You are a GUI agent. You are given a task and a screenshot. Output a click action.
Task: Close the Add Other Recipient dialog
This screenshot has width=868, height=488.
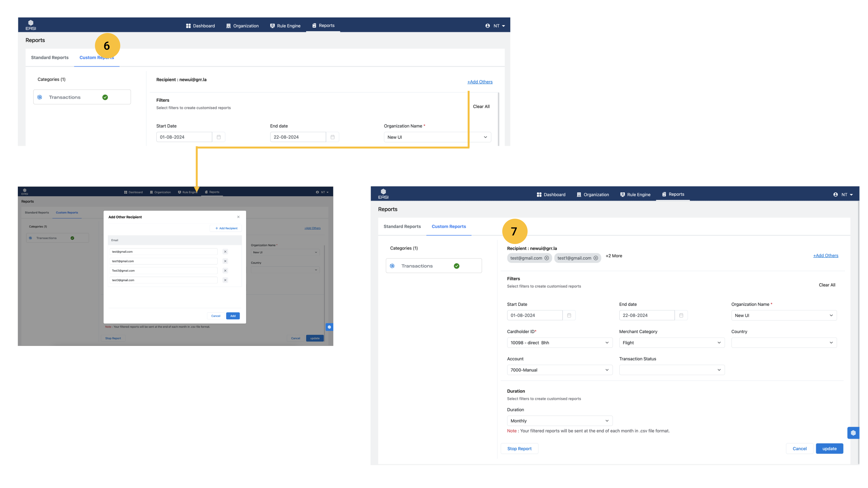(x=238, y=217)
